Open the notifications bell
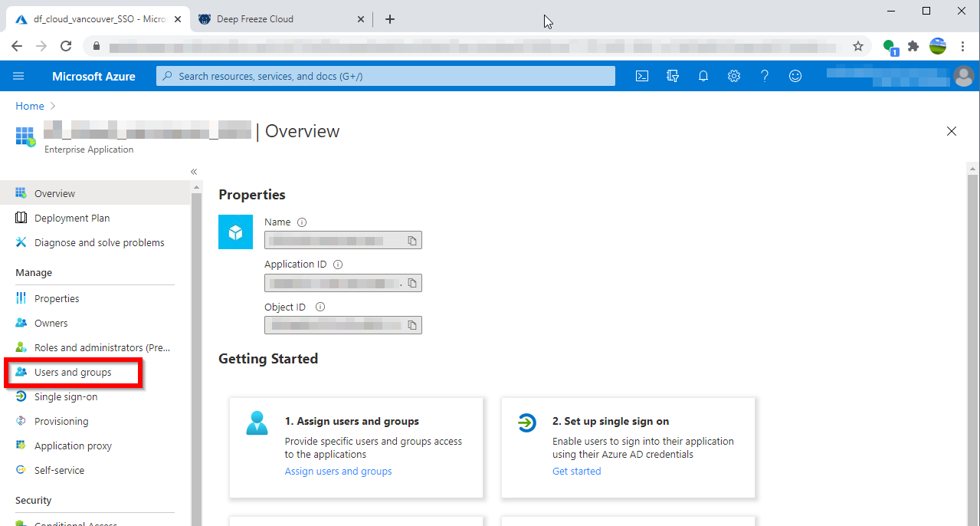Screen dimensions: 980x526 point(703,76)
